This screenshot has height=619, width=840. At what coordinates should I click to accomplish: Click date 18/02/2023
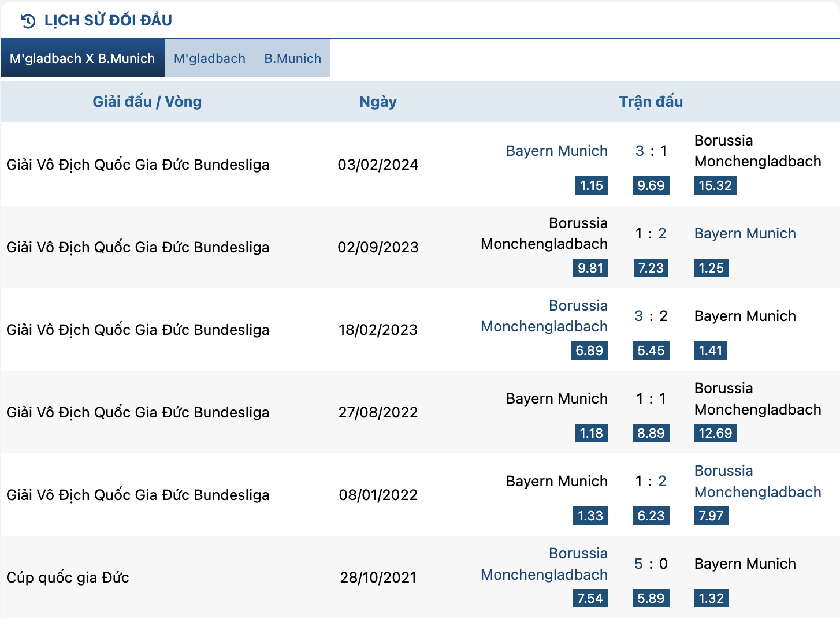[x=378, y=330]
